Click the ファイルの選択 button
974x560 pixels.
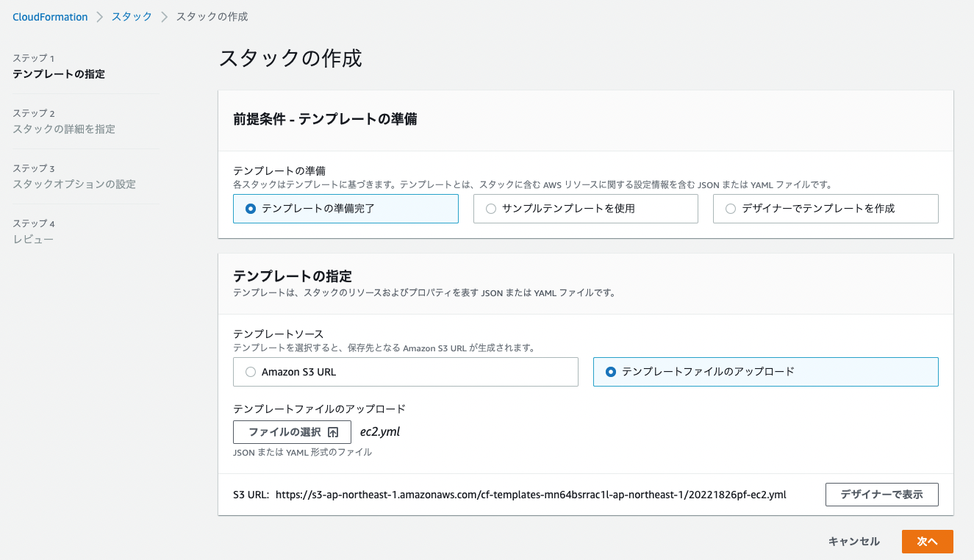click(292, 432)
